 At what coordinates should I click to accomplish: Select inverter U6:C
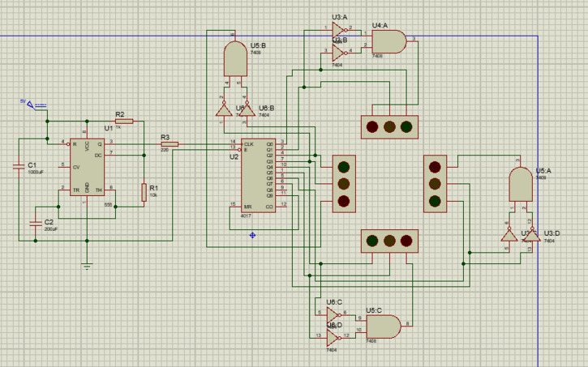(x=333, y=315)
